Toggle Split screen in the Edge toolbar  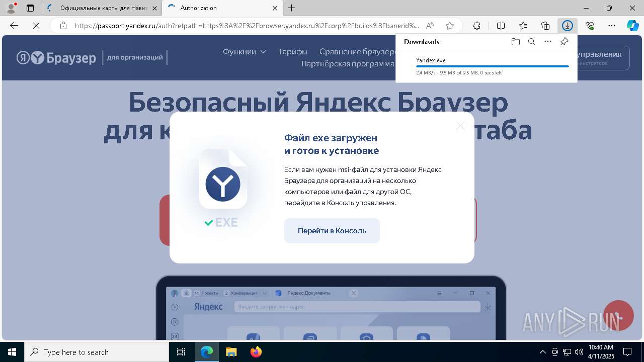point(501,26)
